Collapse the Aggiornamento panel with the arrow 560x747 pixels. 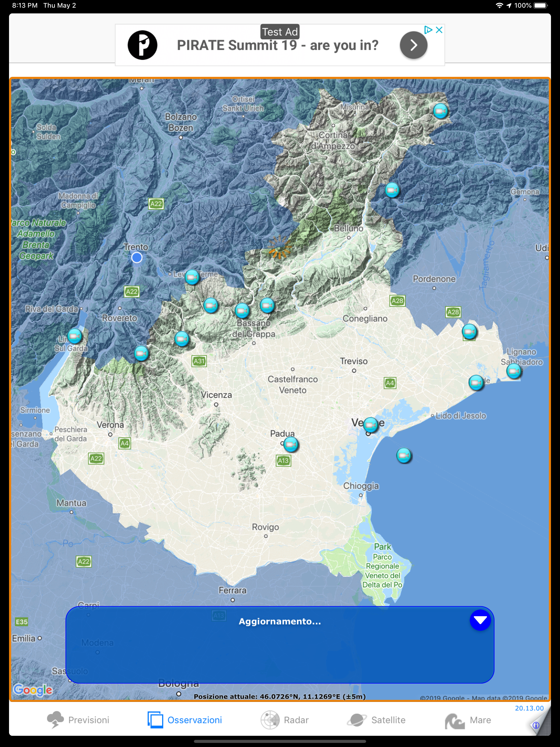pyautogui.click(x=480, y=620)
